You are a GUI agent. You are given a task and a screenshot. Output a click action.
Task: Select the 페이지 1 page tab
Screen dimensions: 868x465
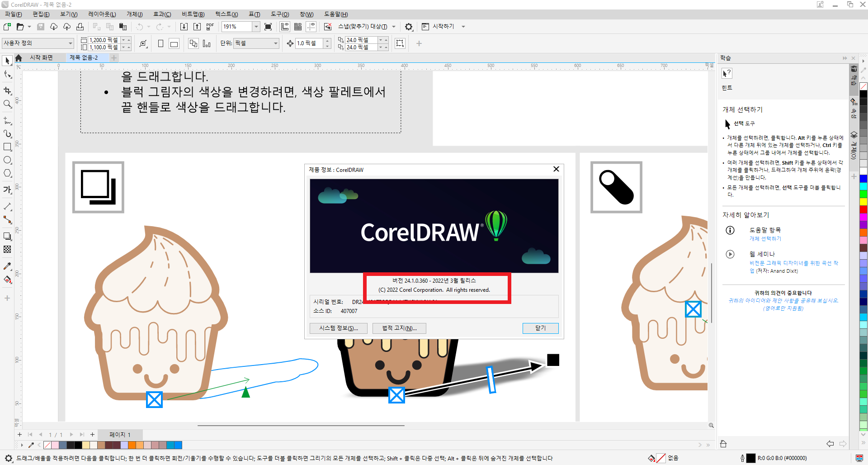point(120,435)
